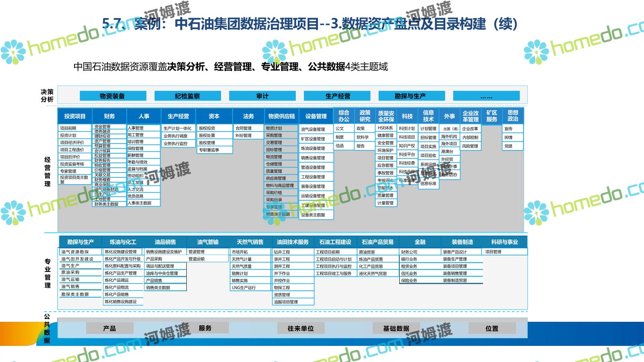Click the 油气资源勘探 cell
Image resolution: width=644 pixels, height=362 pixels.
(80, 252)
